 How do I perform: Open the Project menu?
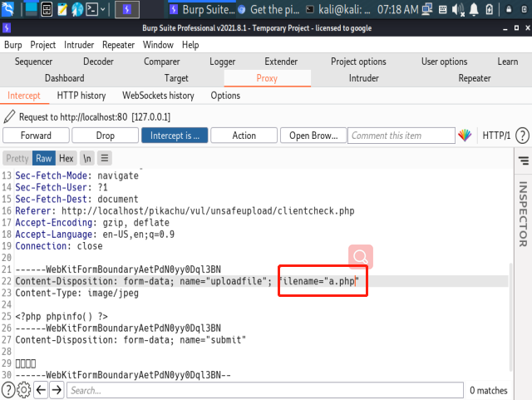tap(42, 45)
